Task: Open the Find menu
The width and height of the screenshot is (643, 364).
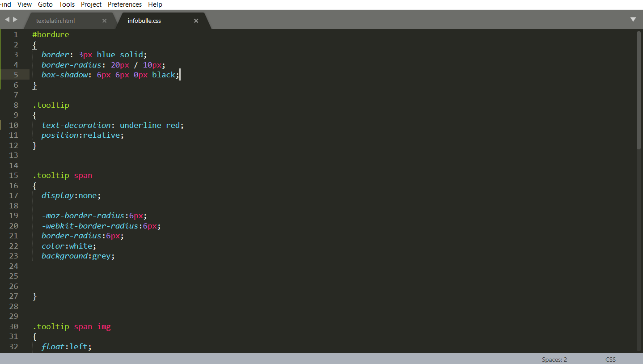Action: click(x=5, y=4)
